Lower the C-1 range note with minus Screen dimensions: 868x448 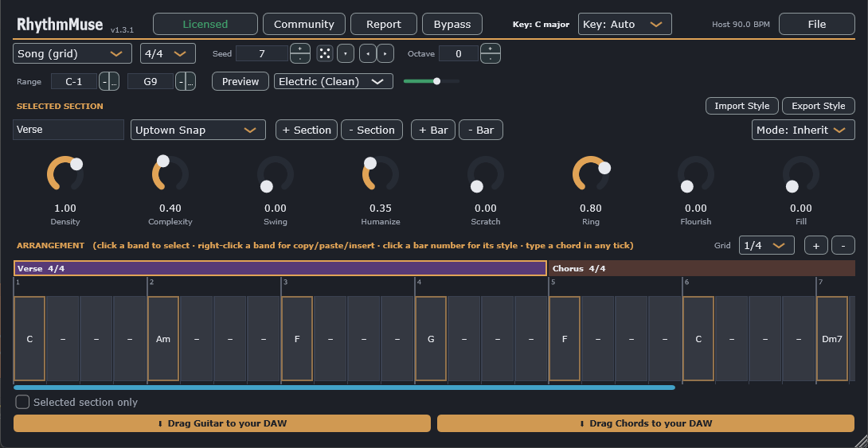click(104, 82)
